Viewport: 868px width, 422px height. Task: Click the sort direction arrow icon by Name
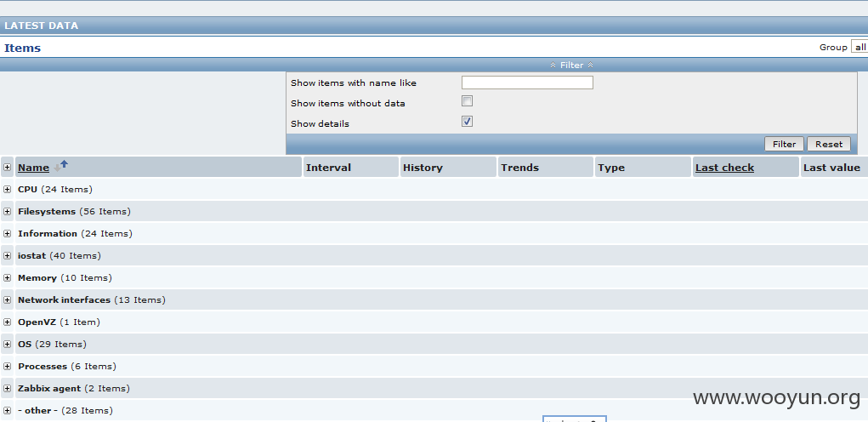pyautogui.click(x=61, y=166)
